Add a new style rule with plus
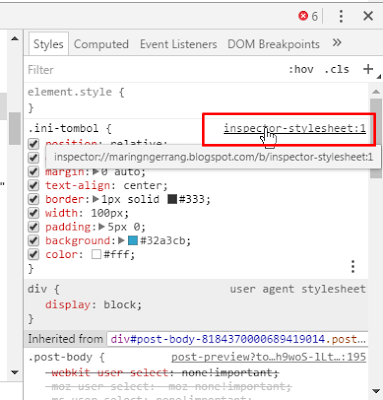The image size is (383, 400). 368,69
